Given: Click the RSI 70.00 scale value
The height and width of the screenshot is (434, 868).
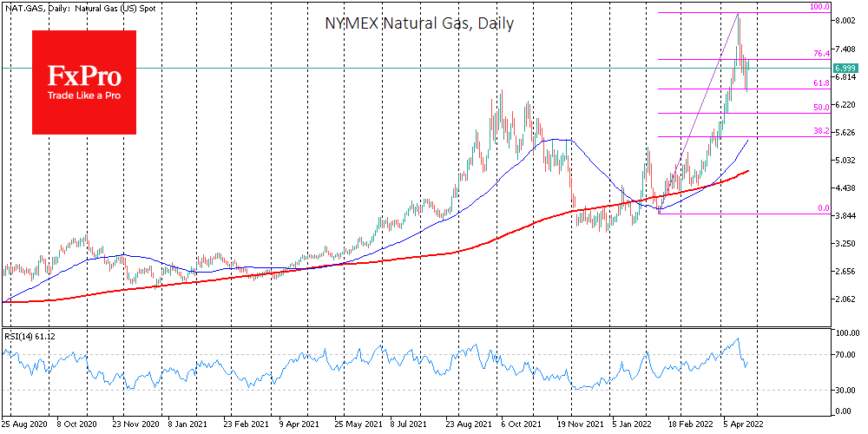Looking at the screenshot, I should pyautogui.click(x=847, y=354).
